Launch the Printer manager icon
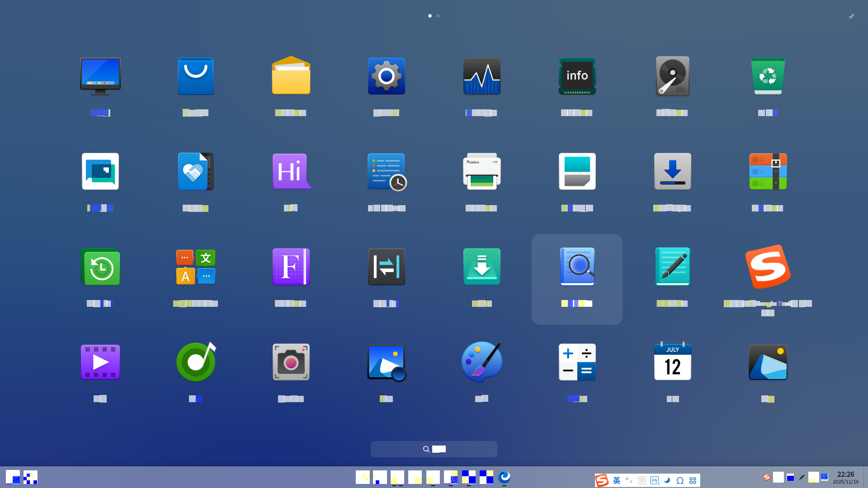This screenshot has height=488, width=868. (481, 171)
